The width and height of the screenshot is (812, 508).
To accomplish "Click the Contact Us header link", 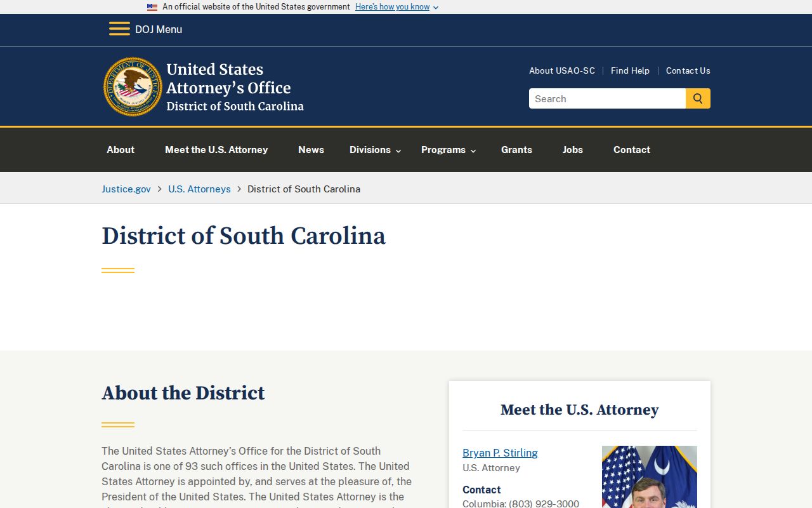I will point(688,70).
